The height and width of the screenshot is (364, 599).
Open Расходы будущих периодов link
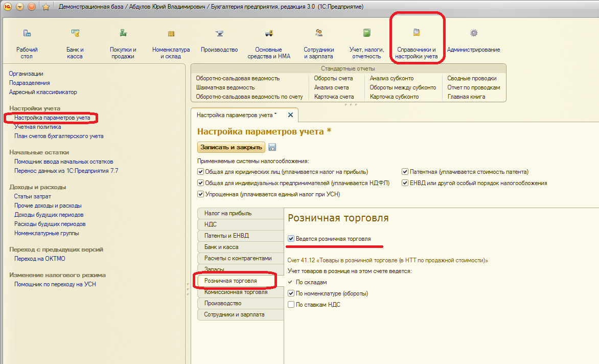(50, 224)
